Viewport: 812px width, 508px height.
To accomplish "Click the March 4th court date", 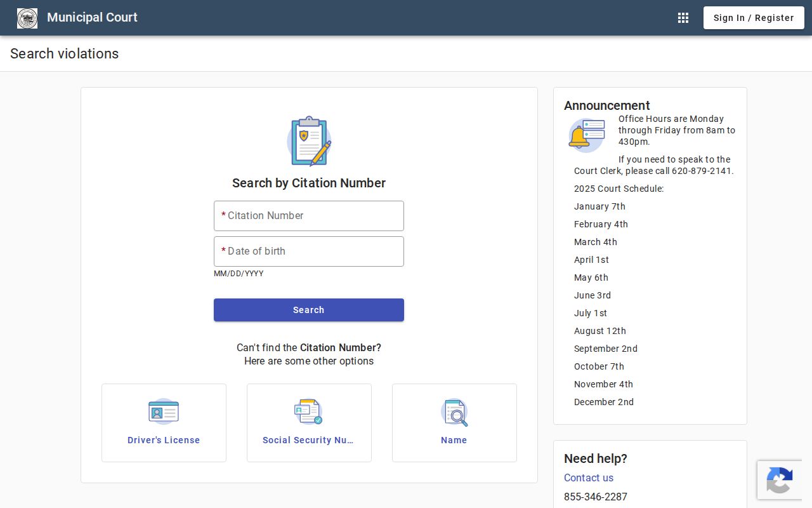I will (x=596, y=242).
